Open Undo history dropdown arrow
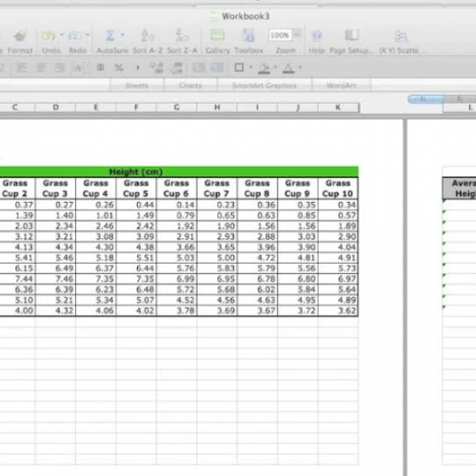 [62, 35]
